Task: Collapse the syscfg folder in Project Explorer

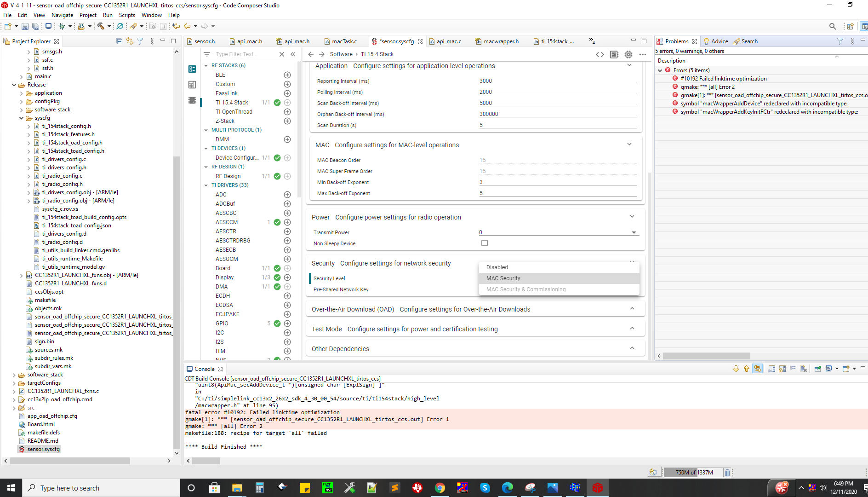Action: (21, 118)
